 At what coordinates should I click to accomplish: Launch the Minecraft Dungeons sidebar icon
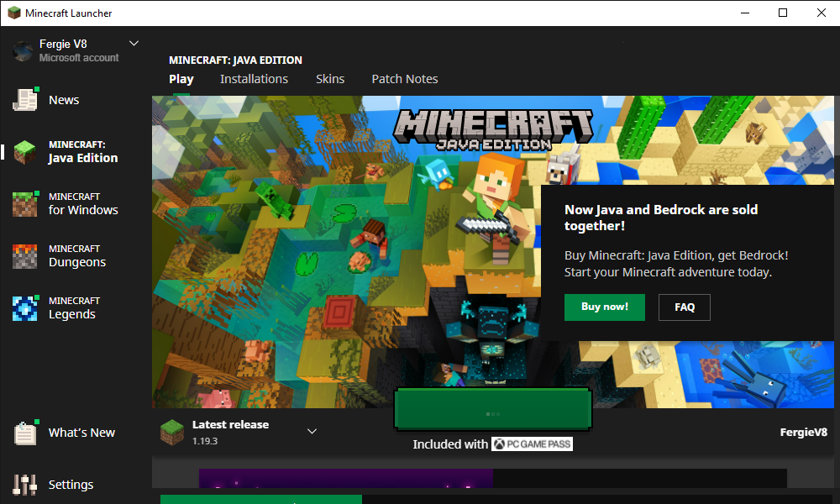tap(25, 256)
